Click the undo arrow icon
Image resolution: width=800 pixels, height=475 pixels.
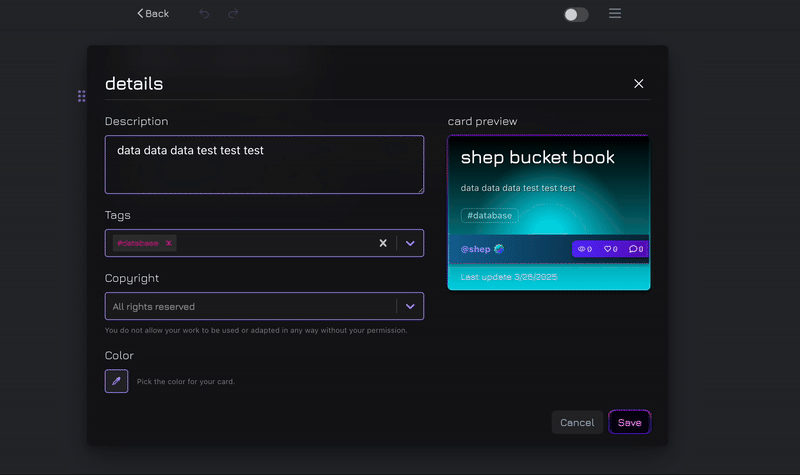click(x=204, y=14)
